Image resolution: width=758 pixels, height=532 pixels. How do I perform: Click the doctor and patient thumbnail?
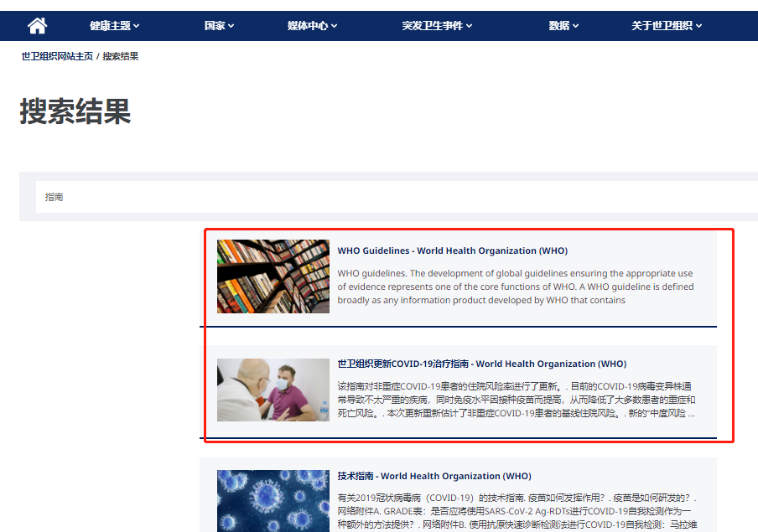273,390
